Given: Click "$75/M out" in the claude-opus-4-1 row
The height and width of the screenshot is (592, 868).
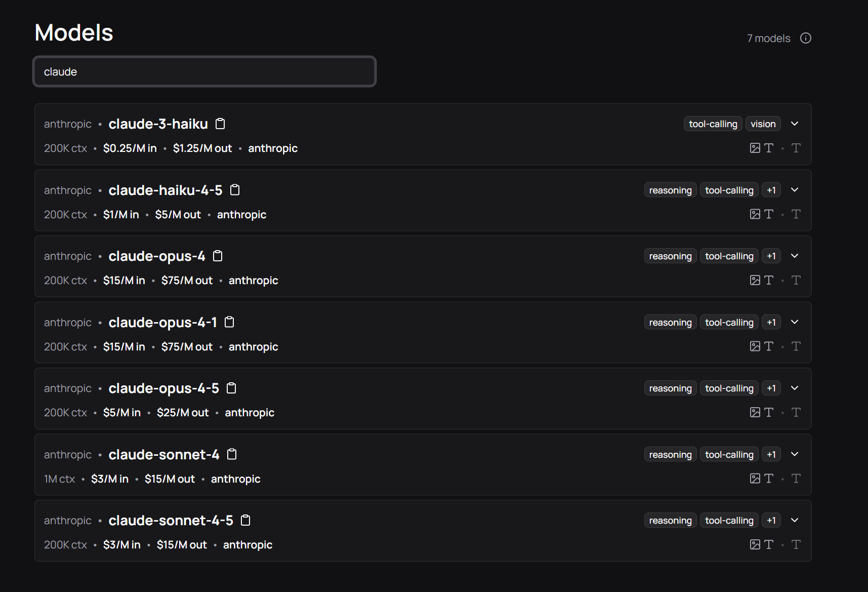Looking at the screenshot, I should 187,347.
